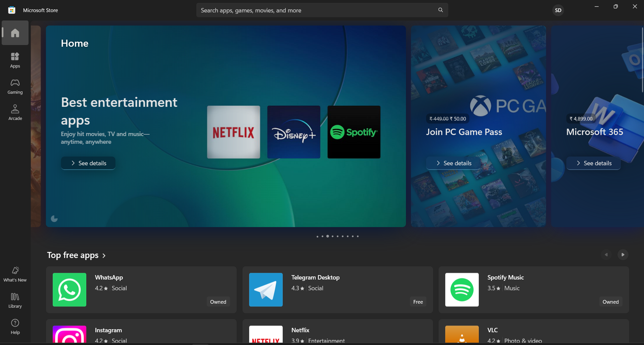Image resolution: width=644 pixels, height=345 pixels.
Task: Open Help in the sidebar
Action: [15, 327]
